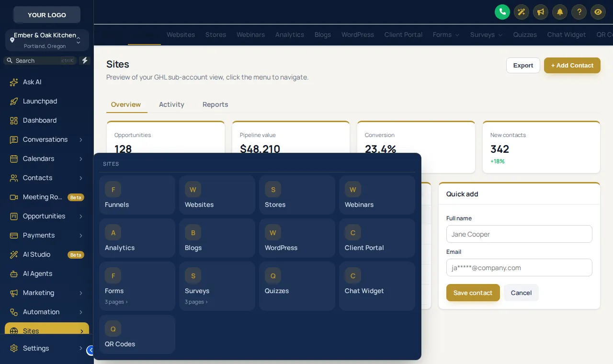The width and height of the screenshot is (613, 364).
Task: Select the Overview tab
Action: coord(126,104)
